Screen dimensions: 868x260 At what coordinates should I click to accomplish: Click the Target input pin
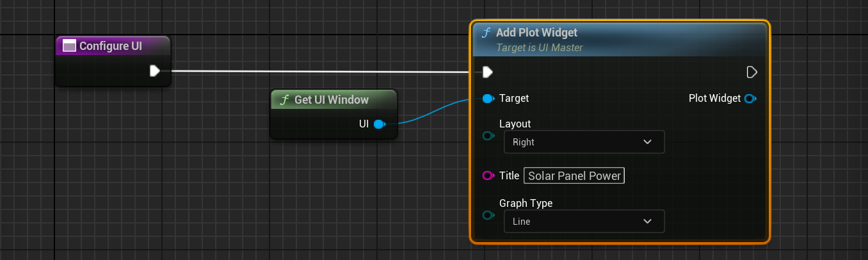coord(488,99)
